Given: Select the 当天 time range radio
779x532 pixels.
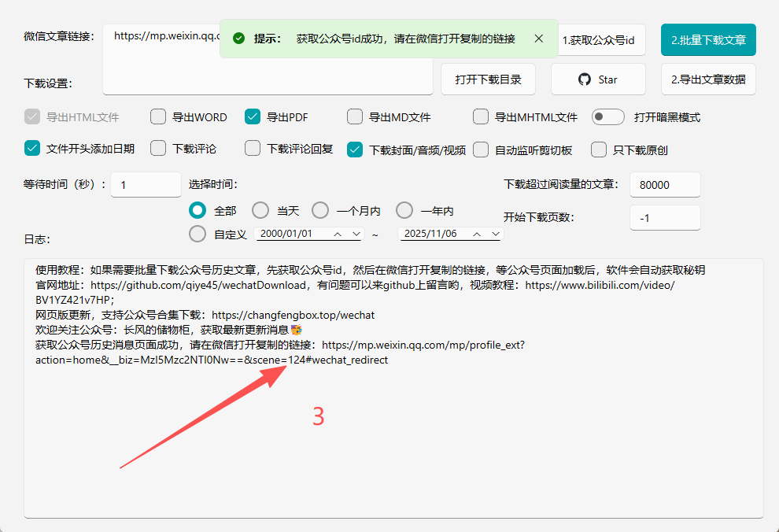Looking at the screenshot, I should pos(260,209).
